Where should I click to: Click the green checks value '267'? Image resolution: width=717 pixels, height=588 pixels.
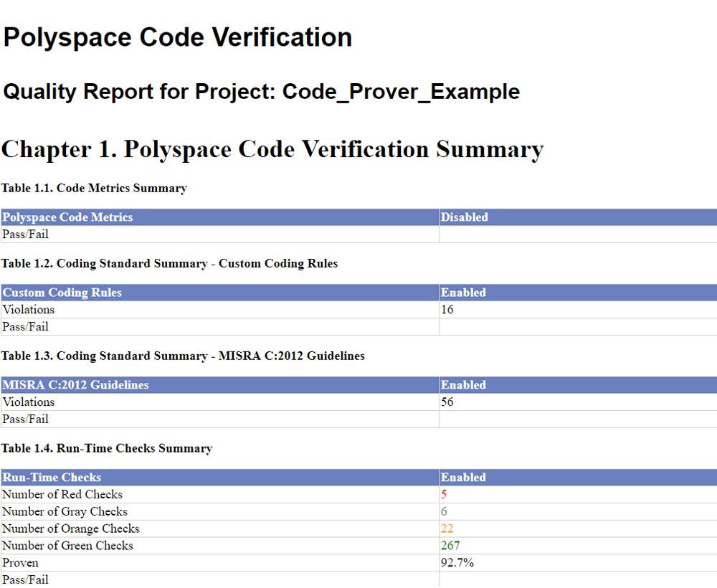[x=450, y=546]
